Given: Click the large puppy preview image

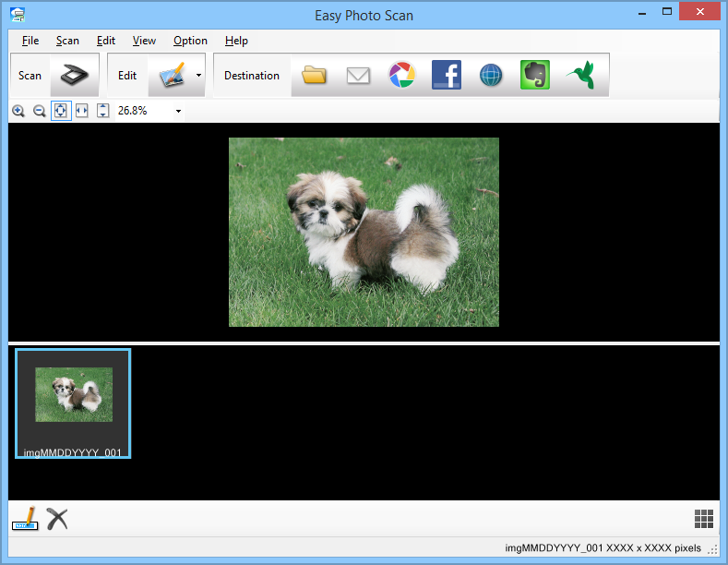Looking at the screenshot, I should (x=364, y=232).
